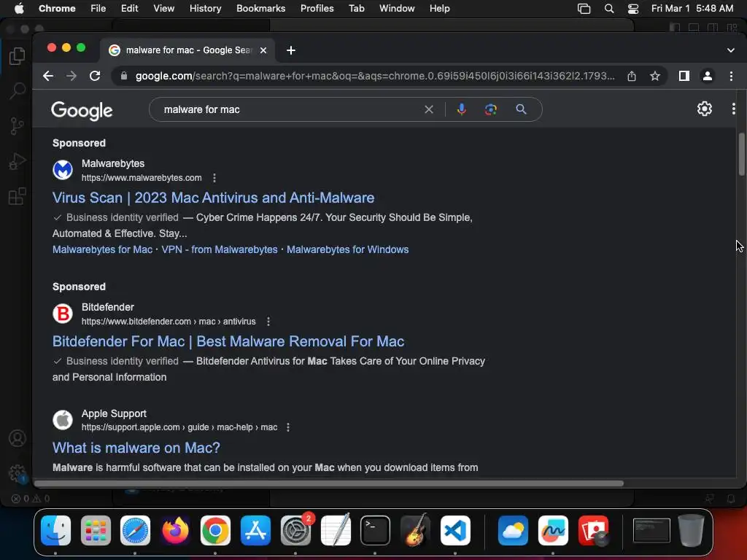The image size is (747, 560).
Task: Open Control Center in menu bar
Action: tap(633, 9)
